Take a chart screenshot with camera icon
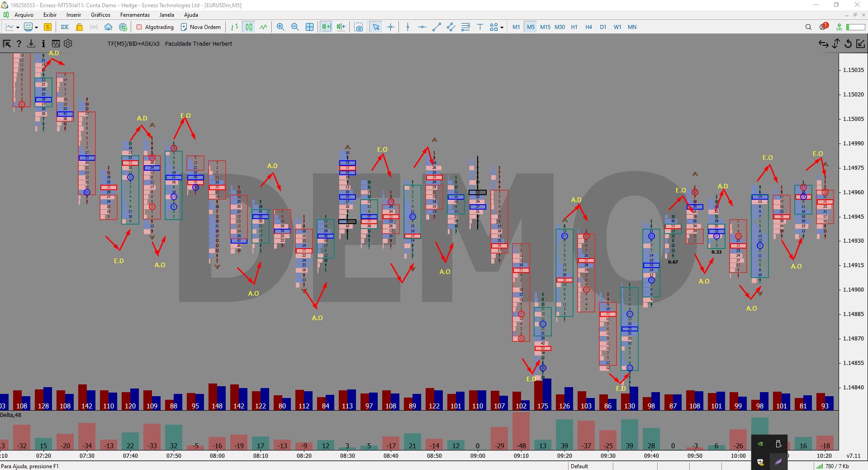The height and width of the screenshot is (470, 868). click(x=359, y=27)
